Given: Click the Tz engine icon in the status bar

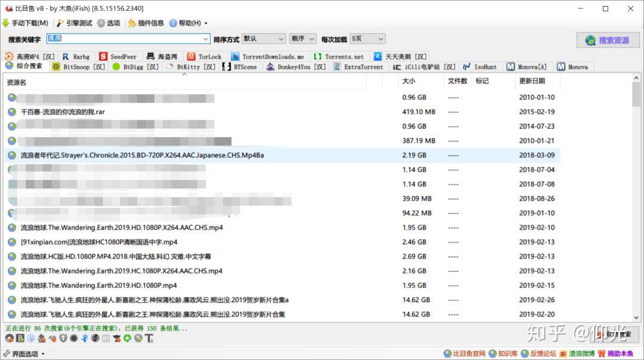Looking at the screenshot, I should 148,338.
